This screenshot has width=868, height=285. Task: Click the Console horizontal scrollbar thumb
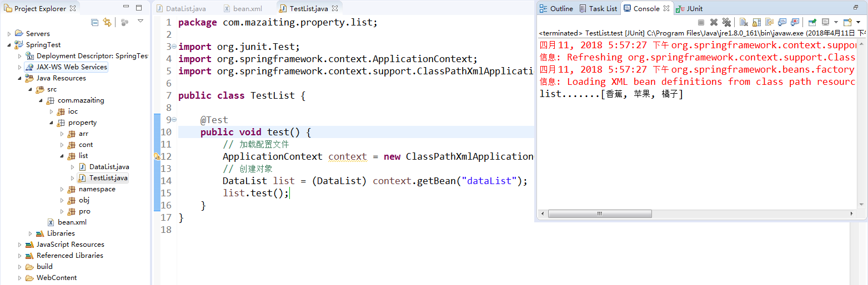pos(600,213)
